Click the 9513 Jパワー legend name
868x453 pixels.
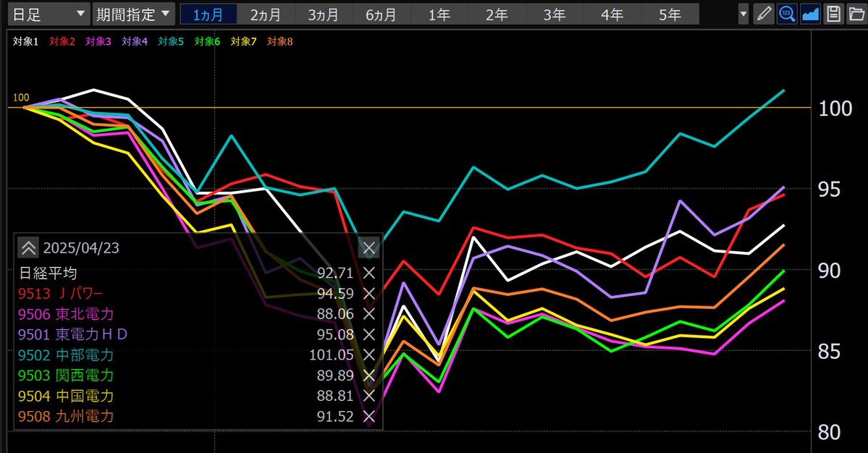pos(60,293)
